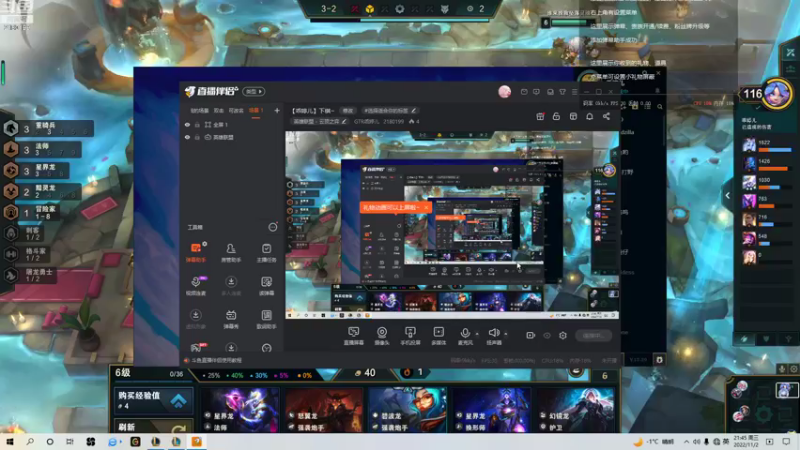This screenshot has height=450, width=800.
Task: Edit the 英雄联盟 category label
Action: click(x=320, y=121)
